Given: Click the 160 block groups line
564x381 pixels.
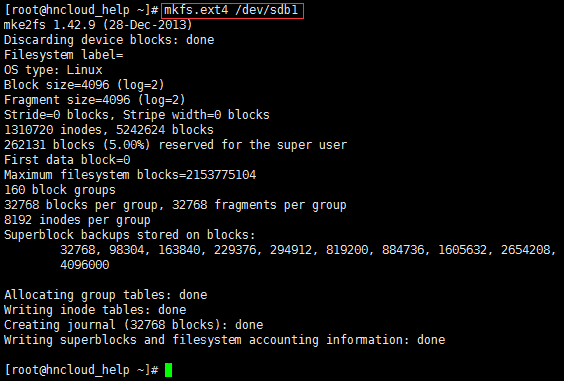Looking at the screenshot, I should pos(60,190).
